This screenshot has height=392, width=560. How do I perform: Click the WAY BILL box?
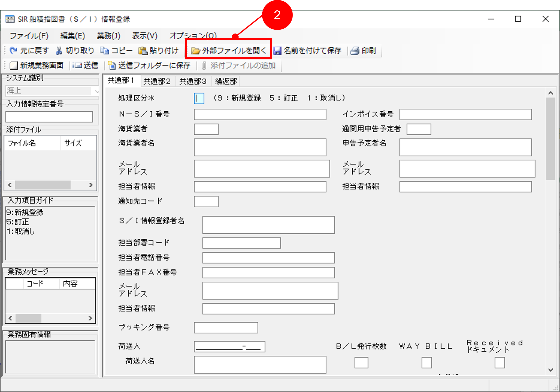(x=427, y=363)
